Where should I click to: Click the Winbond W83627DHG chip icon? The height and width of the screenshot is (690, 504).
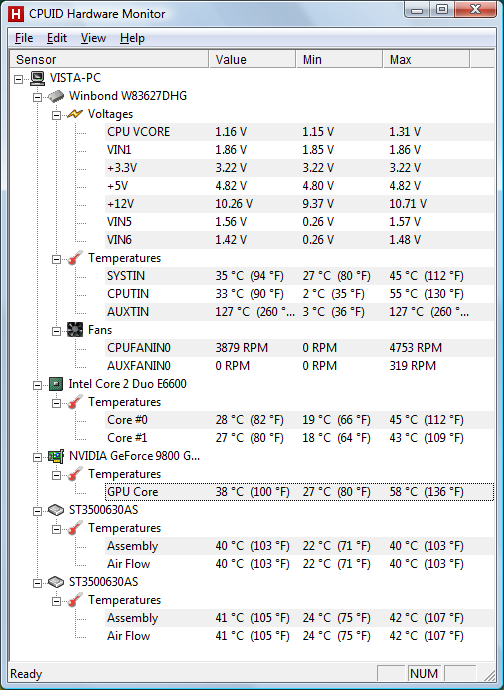56,96
